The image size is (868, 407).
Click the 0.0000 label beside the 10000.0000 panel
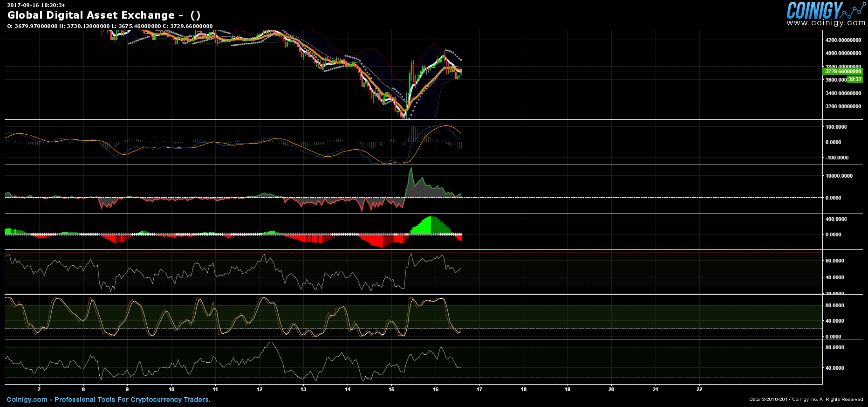coord(833,198)
